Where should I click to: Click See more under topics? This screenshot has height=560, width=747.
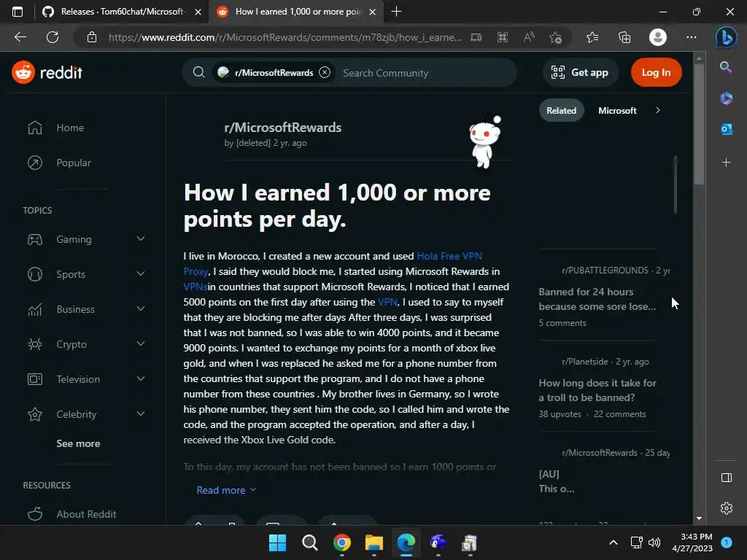pyautogui.click(x=78, y=443)
